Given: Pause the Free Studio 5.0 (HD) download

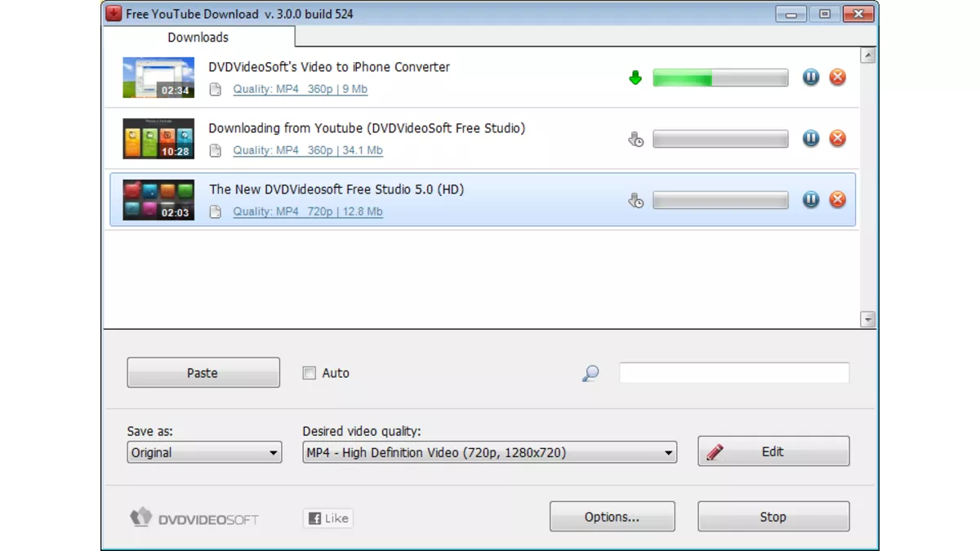Looking at the screenshot, I should point(810,200).
